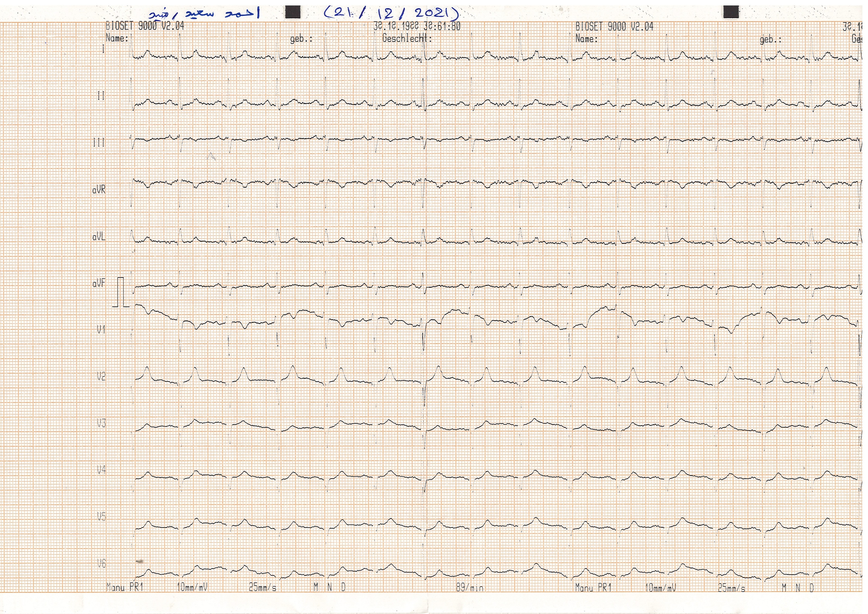The width and height of the screenshot is (868, 614).
Task: Click the aVL lead label
Action: click(99, 237)
